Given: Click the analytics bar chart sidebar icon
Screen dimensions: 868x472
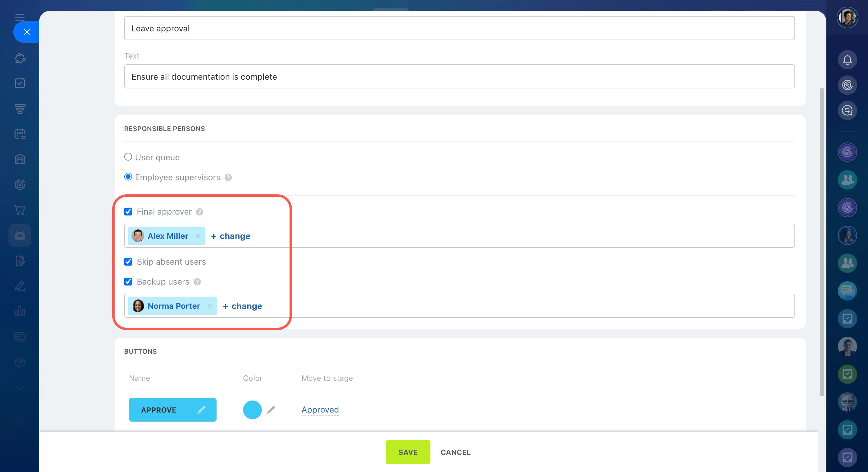Looking at the screenshot, I should click(20, 311).
